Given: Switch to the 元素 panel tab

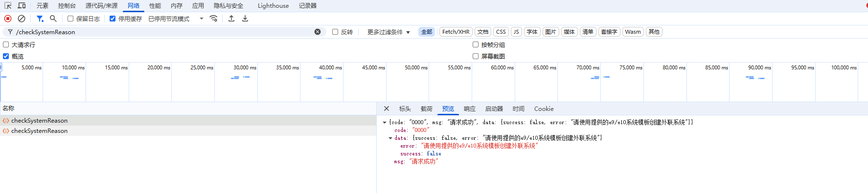Looking at the screenshot, I should [43, 5].
